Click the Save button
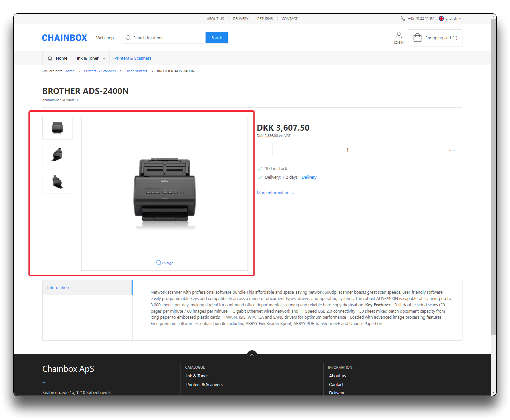Viewport: 510px width, 420px height. click(452, 150)
